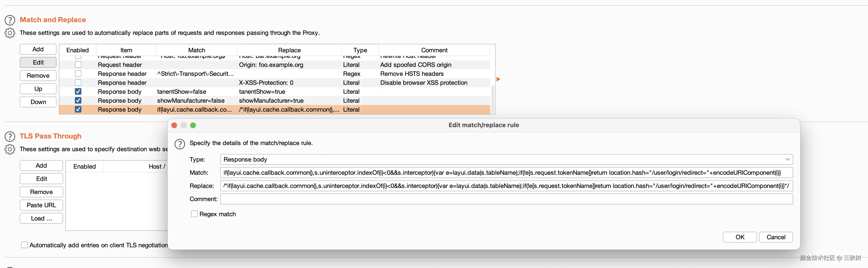Enable the Remove HSTS headers rule

78,73
